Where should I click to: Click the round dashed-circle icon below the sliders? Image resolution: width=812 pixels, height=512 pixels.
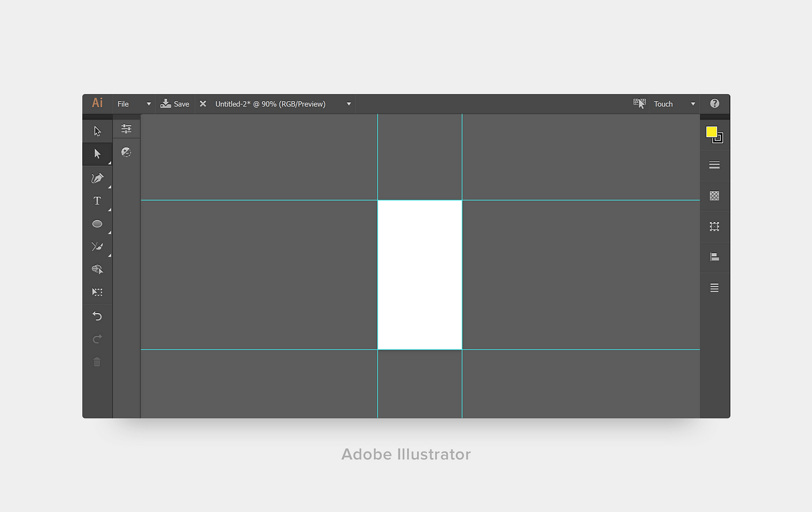[126, 152]
